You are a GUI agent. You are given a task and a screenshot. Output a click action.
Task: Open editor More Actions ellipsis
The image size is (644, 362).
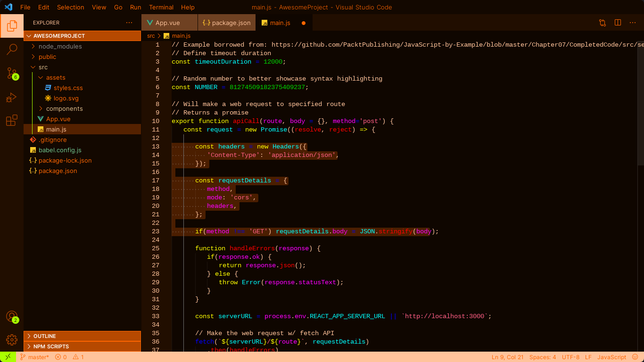[633, 23]
